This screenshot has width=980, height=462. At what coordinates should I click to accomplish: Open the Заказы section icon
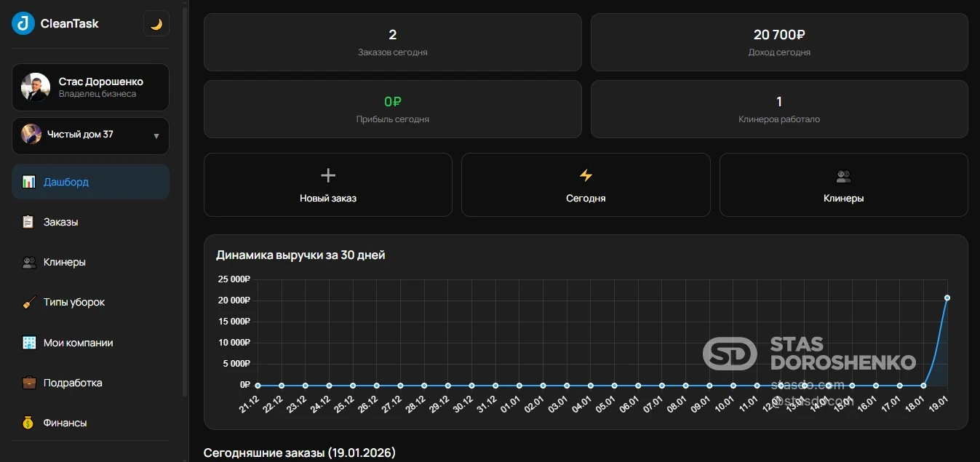(x=28, y=222)
